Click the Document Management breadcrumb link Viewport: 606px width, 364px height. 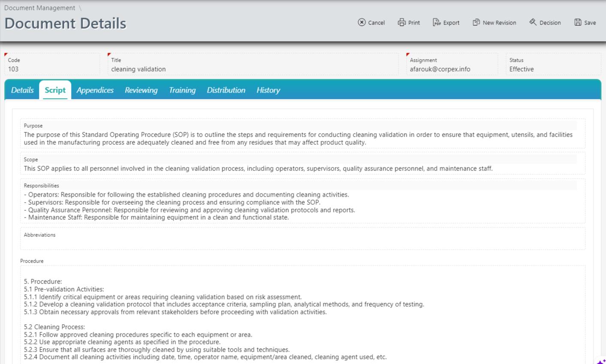[x=39, y=8]
